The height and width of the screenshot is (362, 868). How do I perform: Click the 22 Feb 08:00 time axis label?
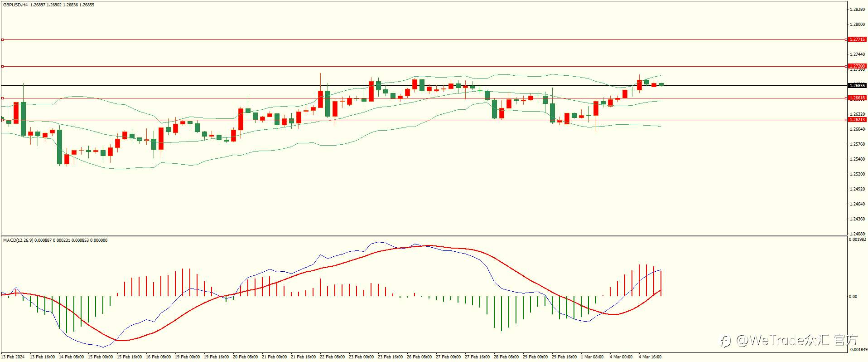pos(332,357)
